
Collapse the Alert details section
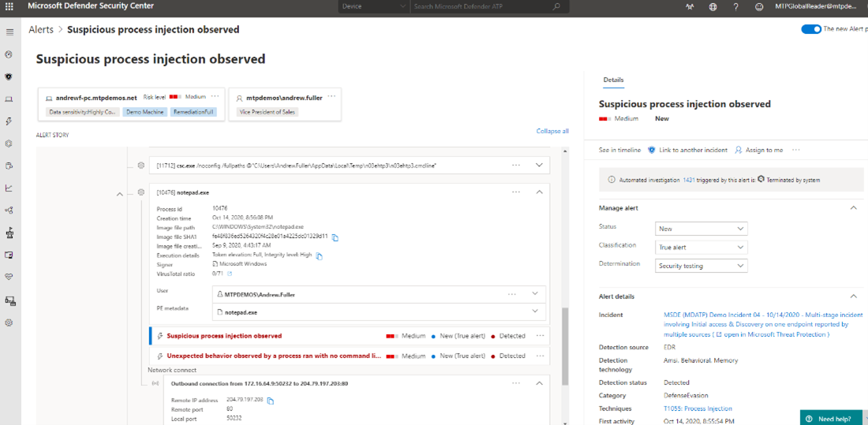coord(853,296)
